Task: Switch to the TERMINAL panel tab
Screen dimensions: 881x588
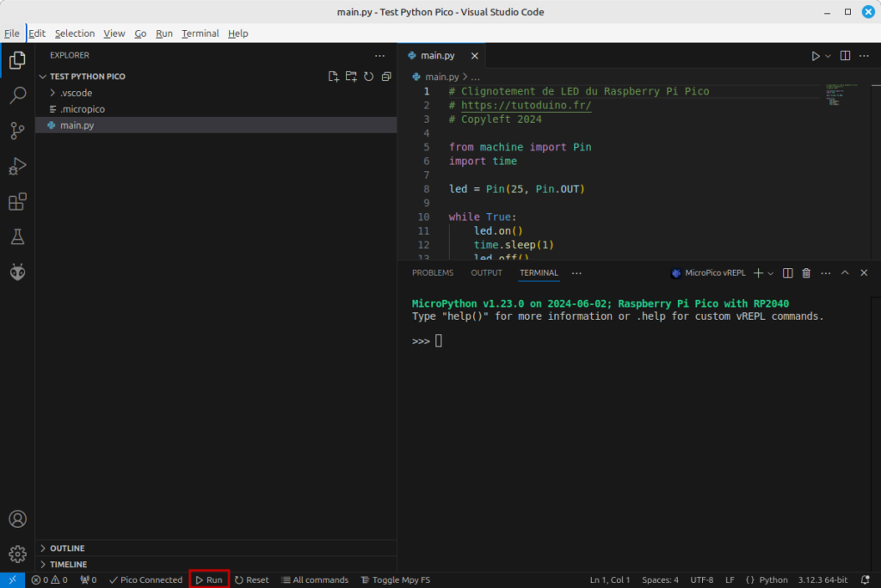Action: pos(539,273)
